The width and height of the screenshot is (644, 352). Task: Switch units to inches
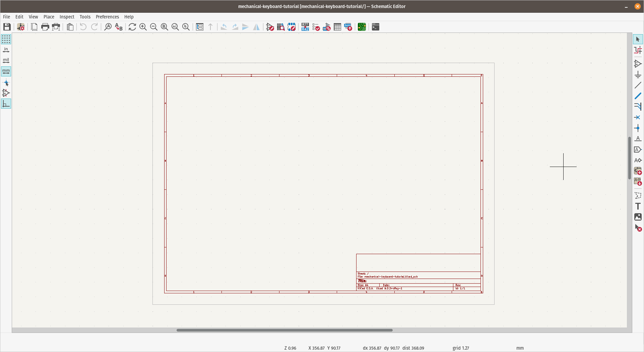coord(6,50)
